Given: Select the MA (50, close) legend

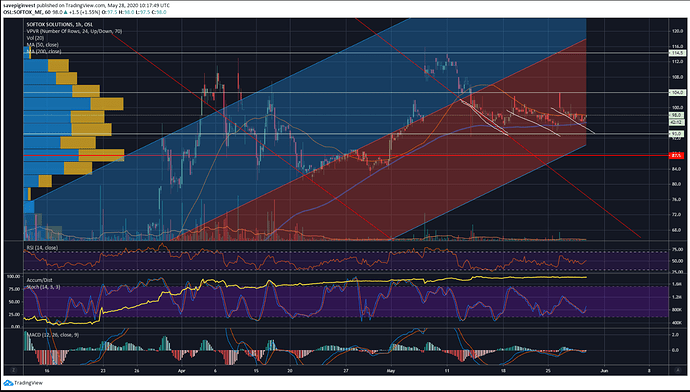Looking at the screenshot, I should click(x=42, y=44).
